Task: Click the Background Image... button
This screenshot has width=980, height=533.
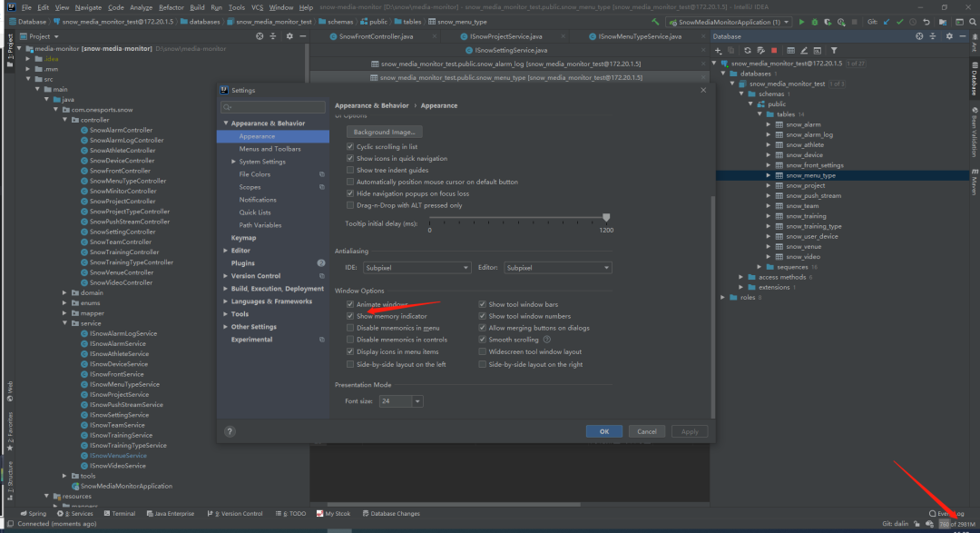Action: point(384,132)
